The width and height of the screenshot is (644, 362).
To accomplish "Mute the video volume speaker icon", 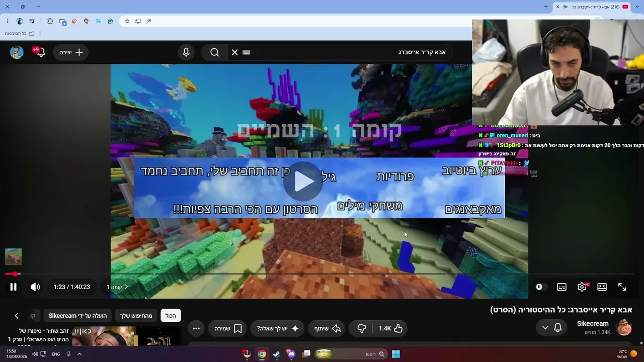I will pyautogui.click(x=35, y=287).
